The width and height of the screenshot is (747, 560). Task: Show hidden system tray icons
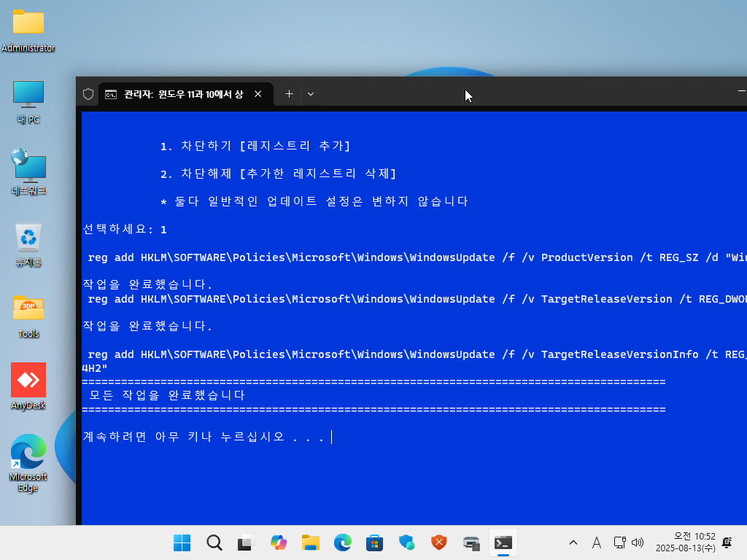[573, 542]
